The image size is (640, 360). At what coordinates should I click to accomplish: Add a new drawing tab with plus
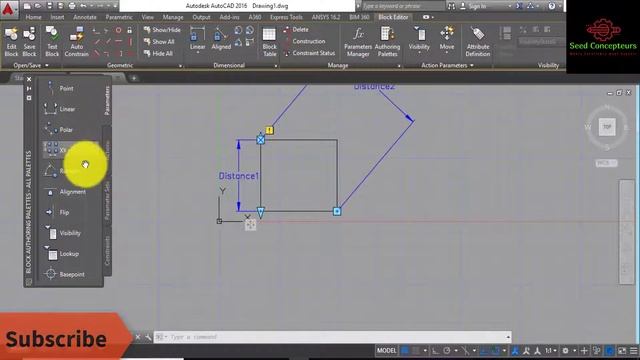(133, 78)
